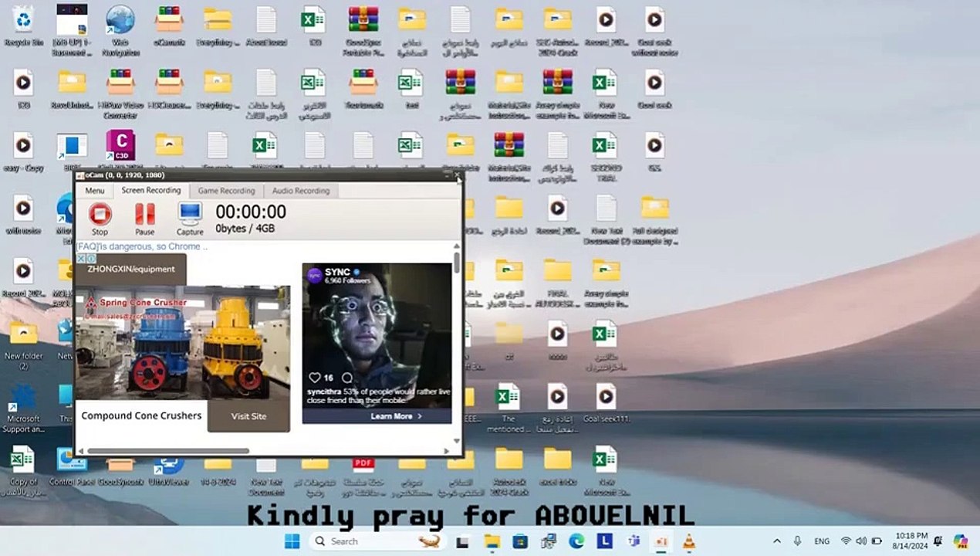Open the Windows Start menu
This screenshot has height=556, width=980.
point(292,541)
